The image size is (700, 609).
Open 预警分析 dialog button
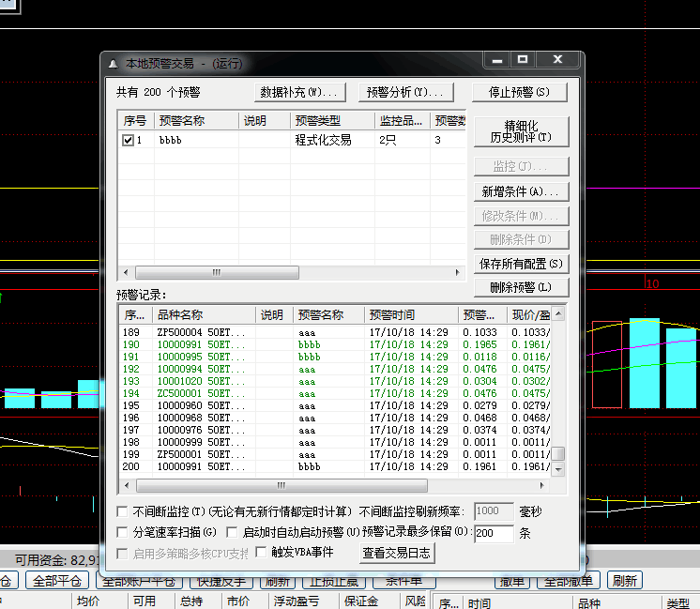tap(404, 92)
